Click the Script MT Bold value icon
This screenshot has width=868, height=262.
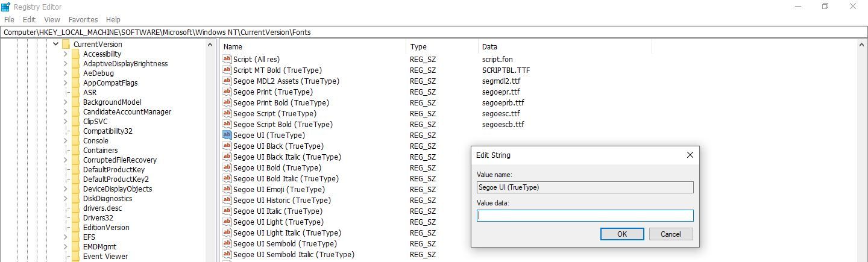(227, 70)
